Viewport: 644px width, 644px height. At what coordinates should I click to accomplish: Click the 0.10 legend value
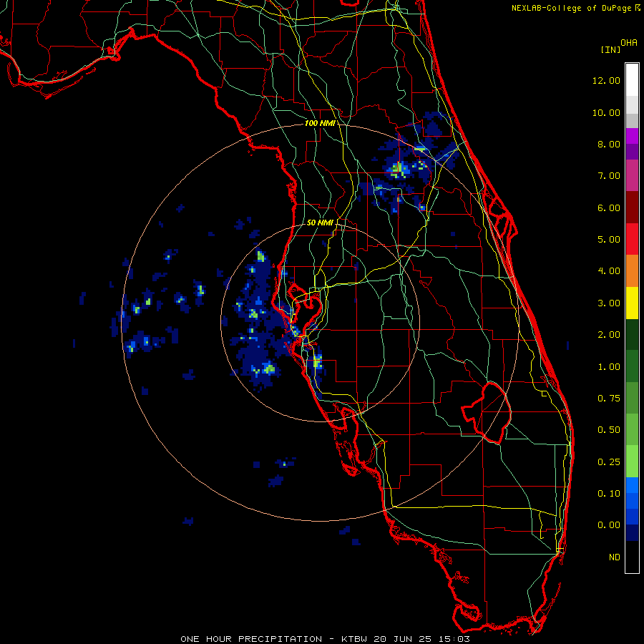click(x=609, y=494)
